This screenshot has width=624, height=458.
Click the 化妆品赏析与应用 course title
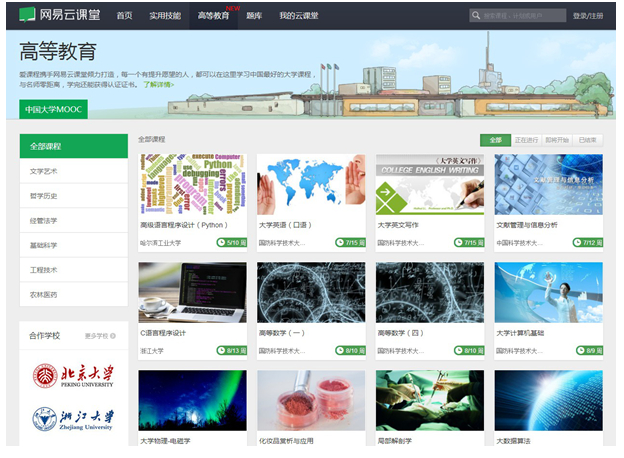pyautogui.click(x=286, y=441)
